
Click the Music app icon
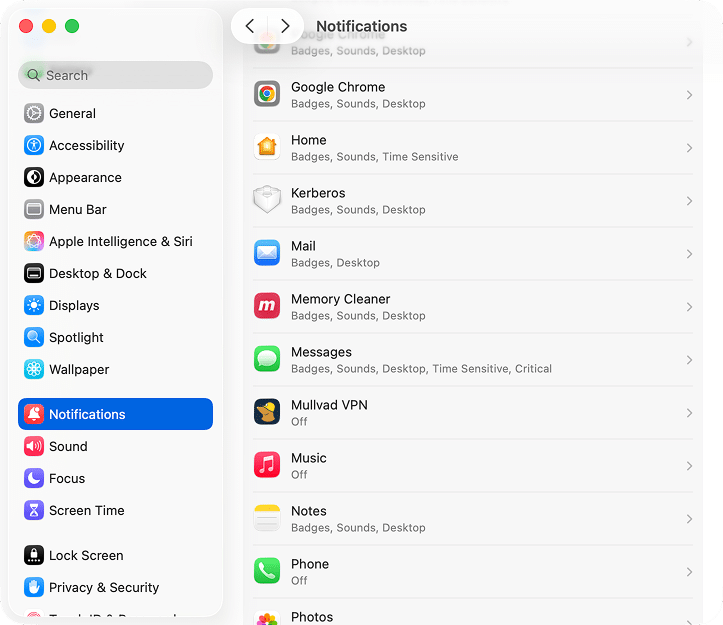click(267, 464)
